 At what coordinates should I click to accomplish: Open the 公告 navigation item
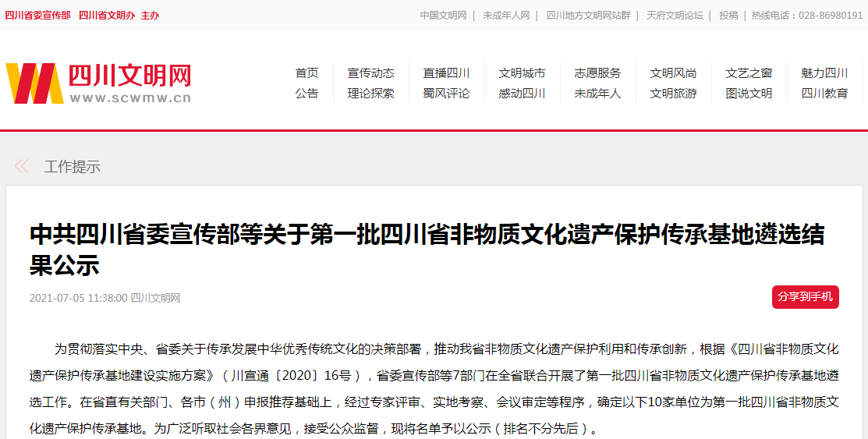[x=306, y=94]
